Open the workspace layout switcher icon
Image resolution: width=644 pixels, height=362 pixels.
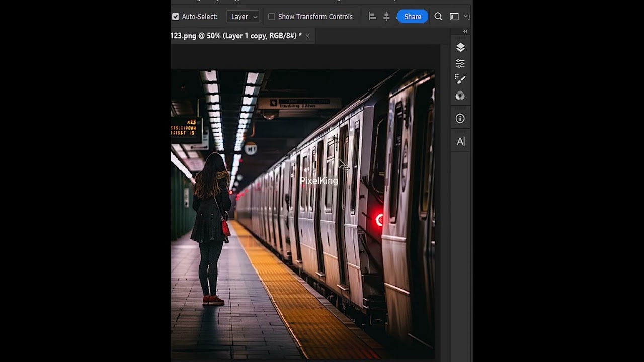click(x=454, y=17)
